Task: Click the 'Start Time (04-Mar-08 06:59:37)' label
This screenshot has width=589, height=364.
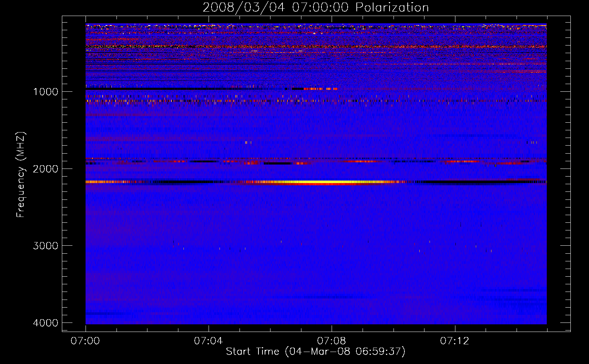Action: [x=316, y=352]
